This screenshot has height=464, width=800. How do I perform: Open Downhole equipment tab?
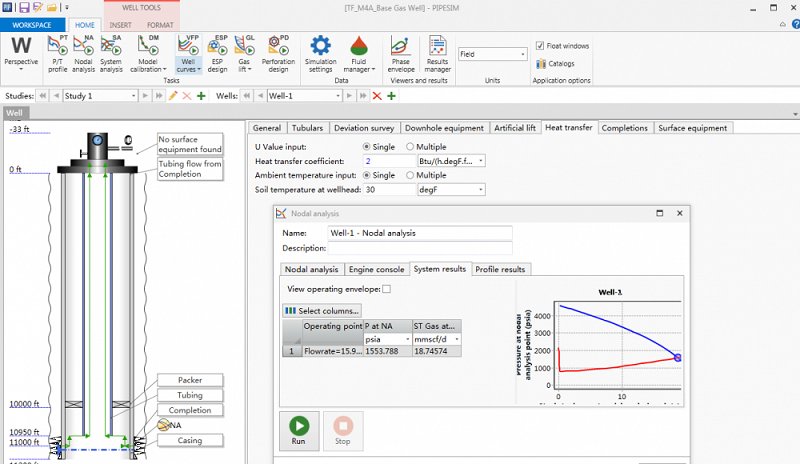[x=444, y=128]
